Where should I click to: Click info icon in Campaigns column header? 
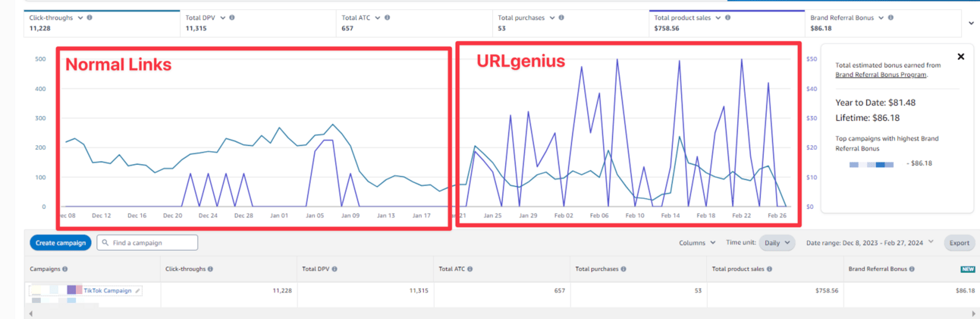coord(64,269)
